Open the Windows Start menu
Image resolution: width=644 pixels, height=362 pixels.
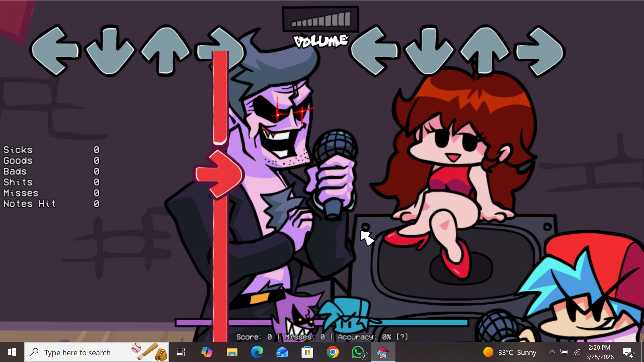[12, 352]
